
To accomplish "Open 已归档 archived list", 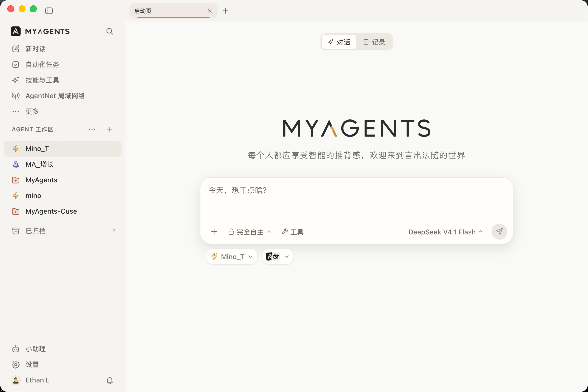I will pyautogui.click(x=62, y=231).
